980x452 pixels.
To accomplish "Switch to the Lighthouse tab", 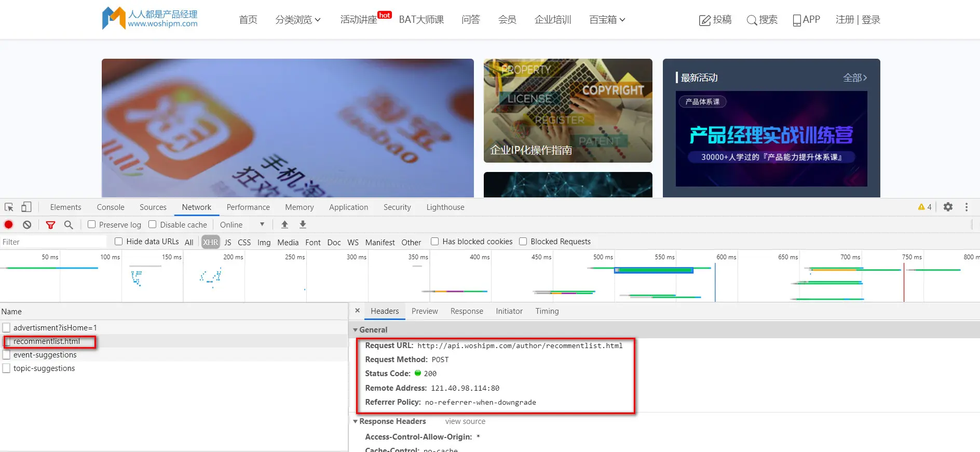I will coord(445,207).
